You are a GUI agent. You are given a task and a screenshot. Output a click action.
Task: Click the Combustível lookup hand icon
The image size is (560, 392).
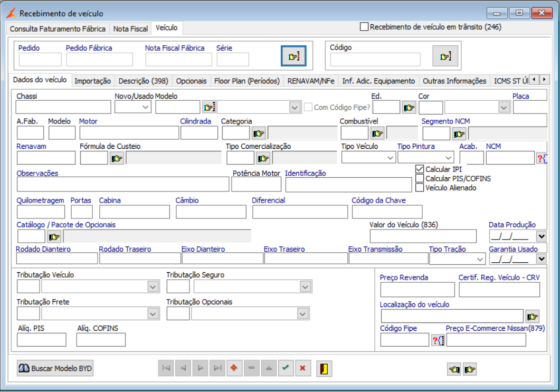[x=377, y=133]
